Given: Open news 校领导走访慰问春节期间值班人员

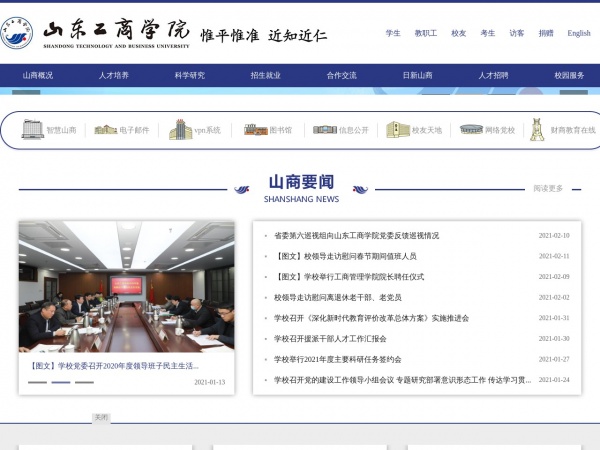Looking at the screenshot, I should pos(345,256).
